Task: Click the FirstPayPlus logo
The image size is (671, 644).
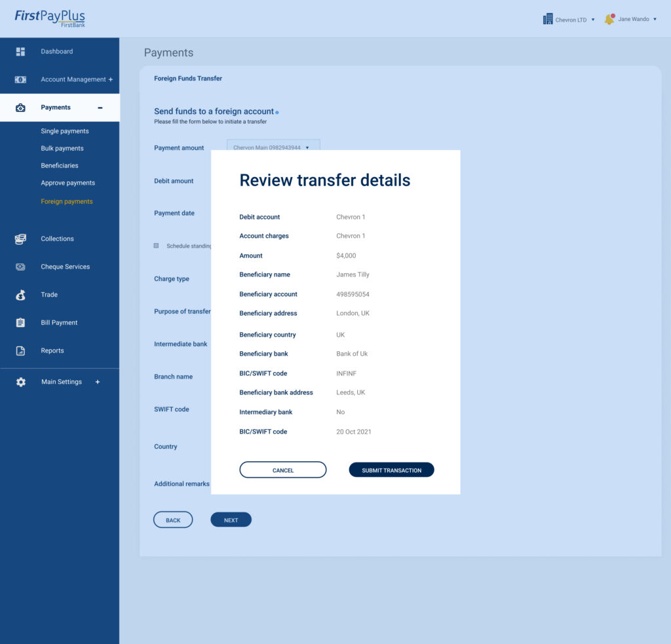Action: (50, 18)
